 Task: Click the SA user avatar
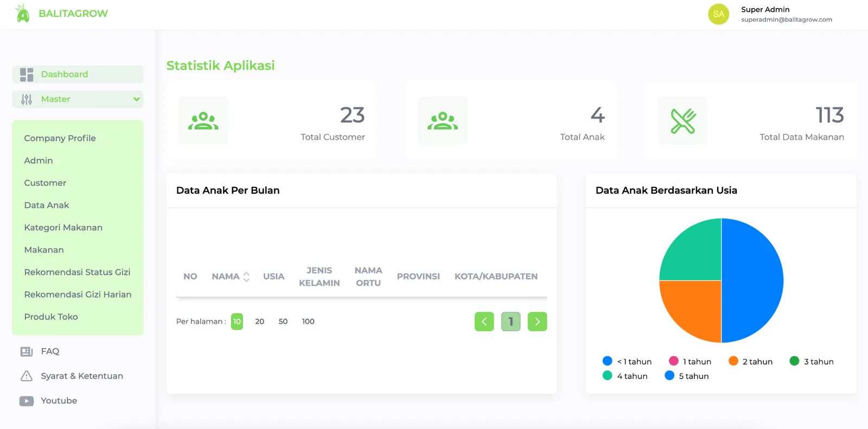(718, 14)
